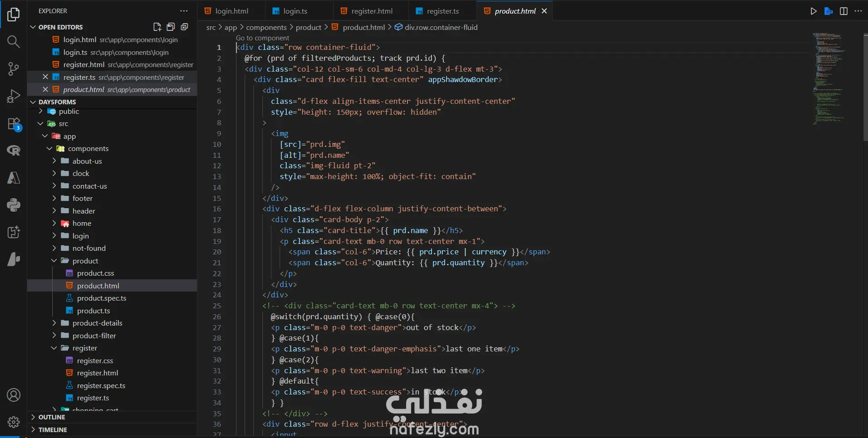Split the editor to the right
The image size is (868, 438).
[843, 11]
